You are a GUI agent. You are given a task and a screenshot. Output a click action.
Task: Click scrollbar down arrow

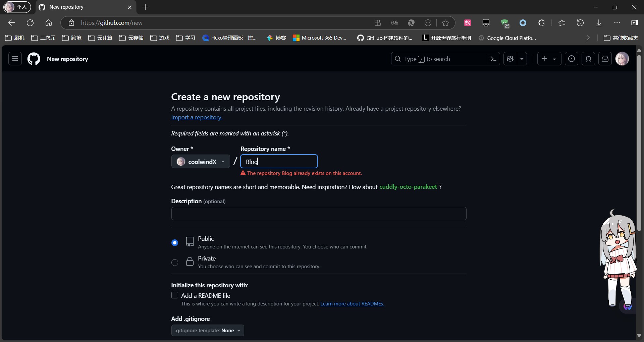tap(639, 336)
